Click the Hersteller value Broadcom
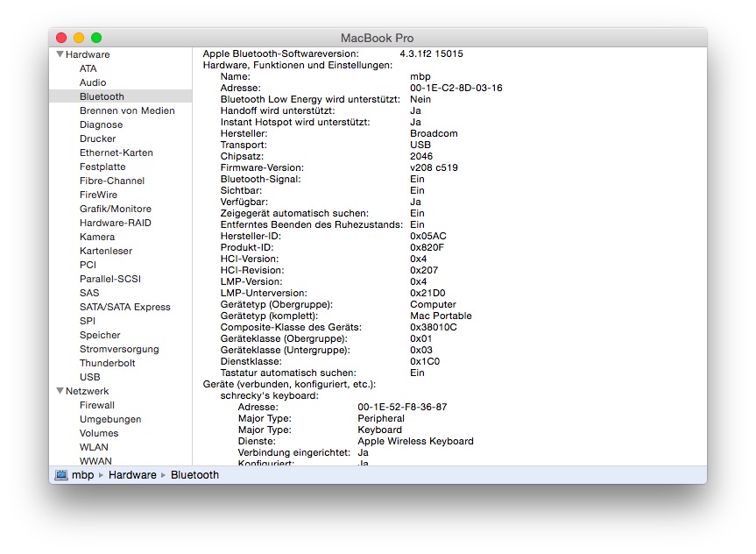The image size is (756, 554). click(434, 133)
